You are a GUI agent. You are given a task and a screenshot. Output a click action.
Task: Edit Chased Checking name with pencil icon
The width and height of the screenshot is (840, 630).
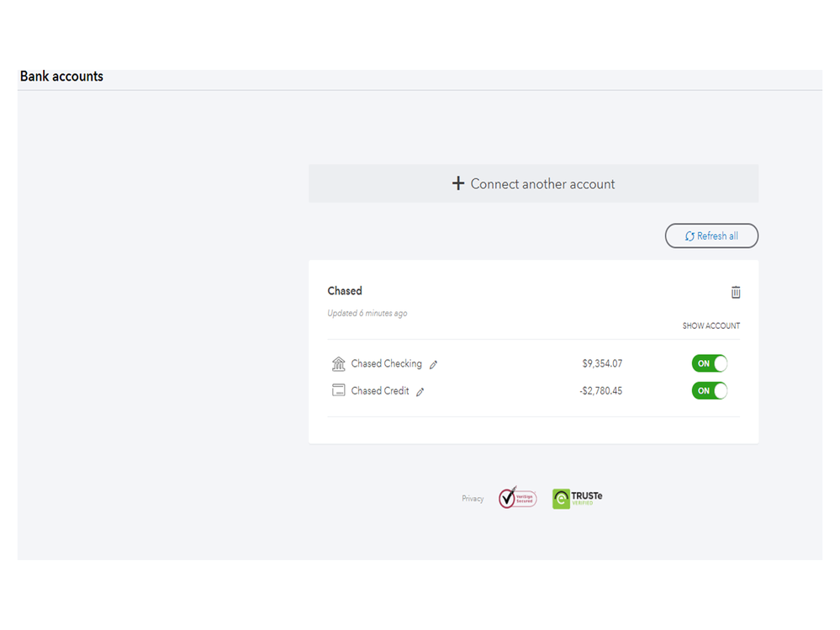[434, 365]
